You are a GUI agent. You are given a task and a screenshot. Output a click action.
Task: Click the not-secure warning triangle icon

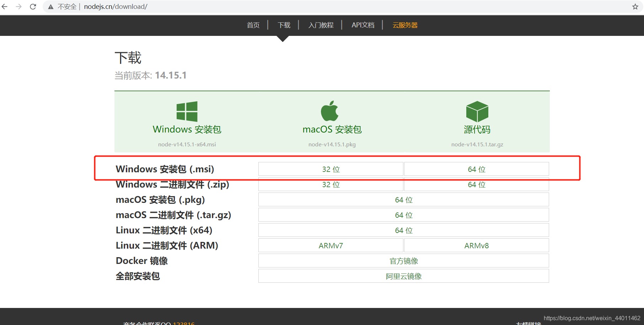(51, 7)
